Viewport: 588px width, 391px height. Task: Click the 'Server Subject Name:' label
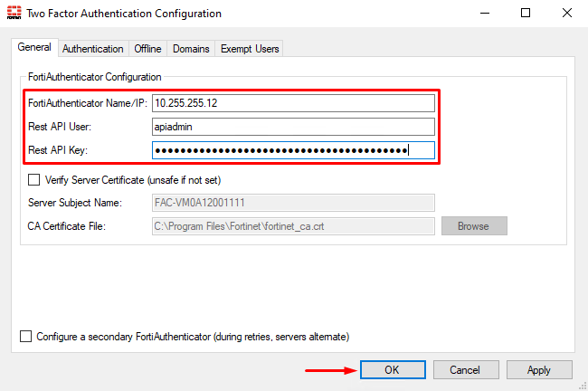pyautogui.click(x=75, y=203)
